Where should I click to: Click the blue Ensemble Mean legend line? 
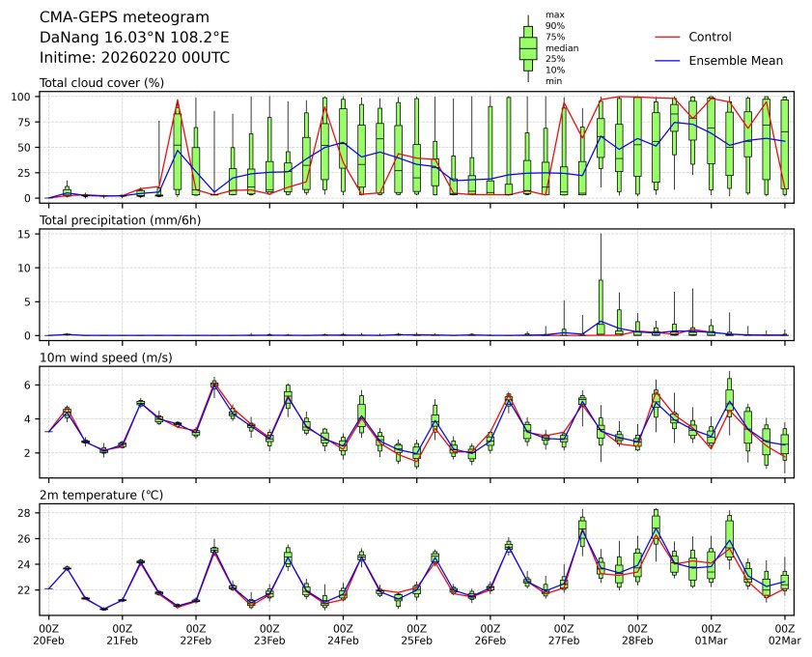point(668,60)
